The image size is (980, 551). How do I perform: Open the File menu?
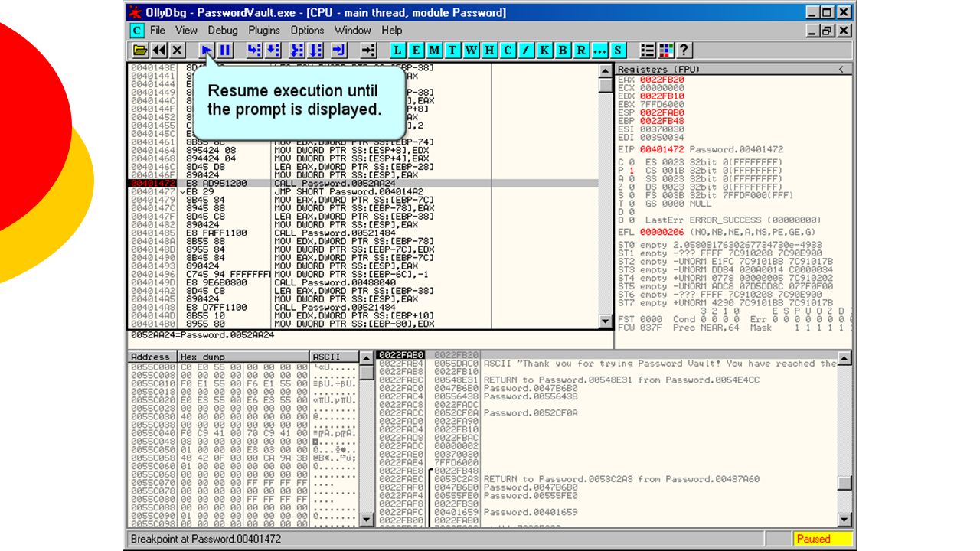tap(158, 31)
